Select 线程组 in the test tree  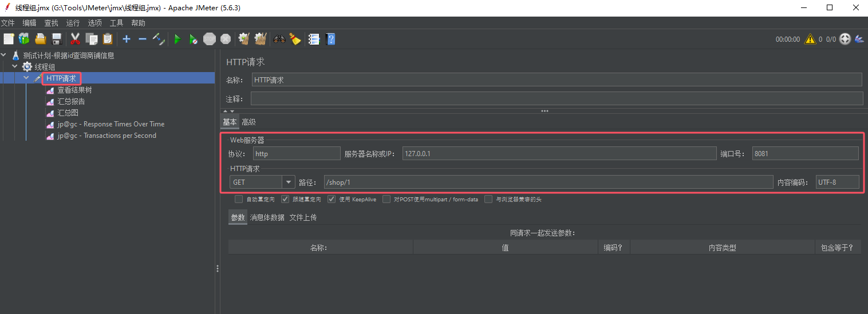(45, 67)
